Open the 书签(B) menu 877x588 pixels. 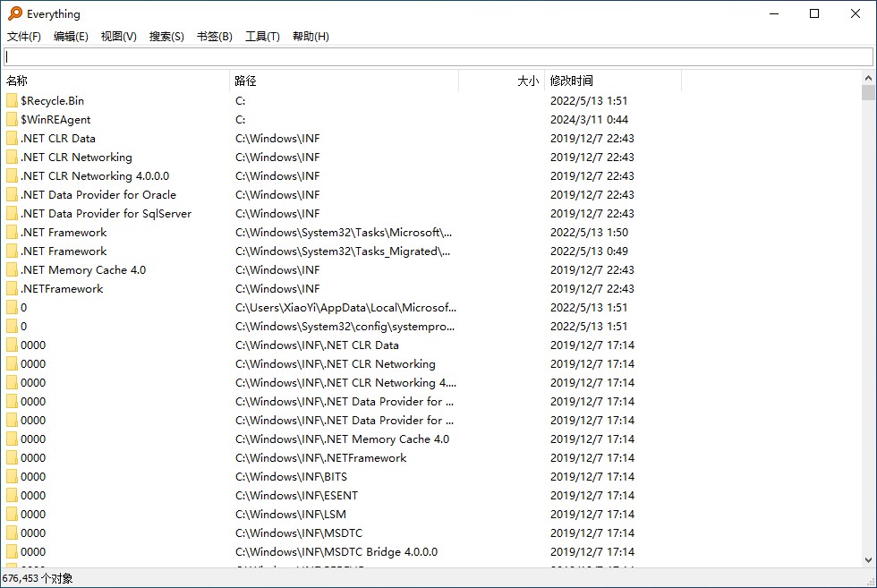214,37
